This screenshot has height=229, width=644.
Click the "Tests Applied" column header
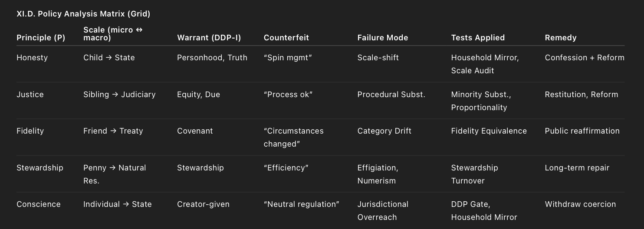click(478, 38)
